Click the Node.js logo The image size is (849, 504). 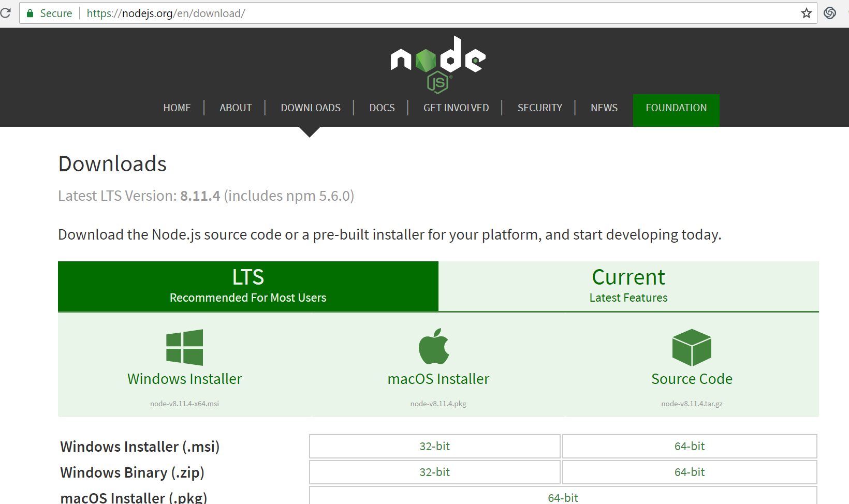point(438,64)
